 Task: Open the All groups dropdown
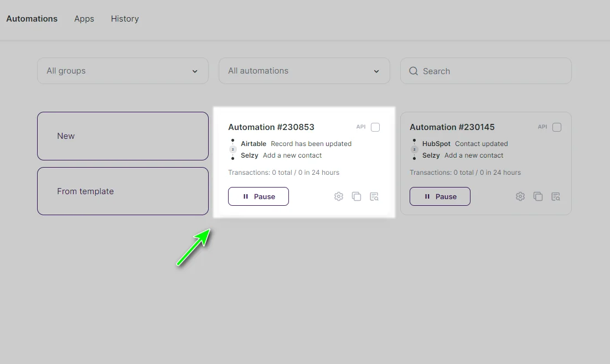[x=122, y=71]
